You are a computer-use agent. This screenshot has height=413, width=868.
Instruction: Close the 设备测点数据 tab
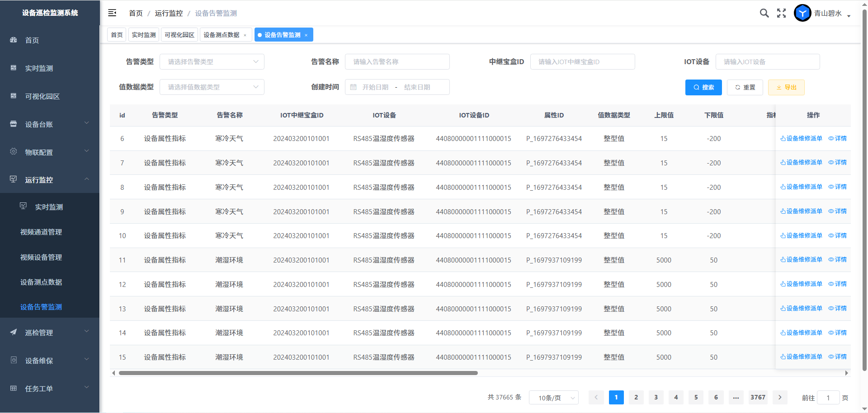(x=245, y=35)
